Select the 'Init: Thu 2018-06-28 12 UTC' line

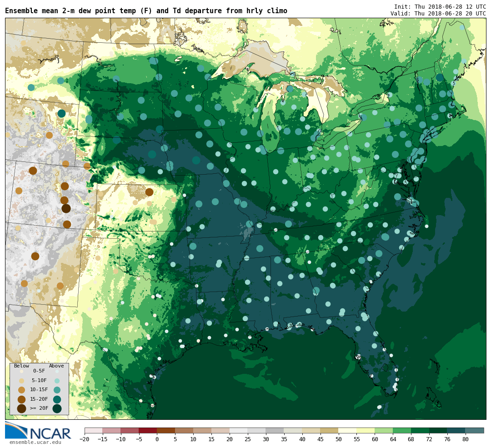(440, 6)
